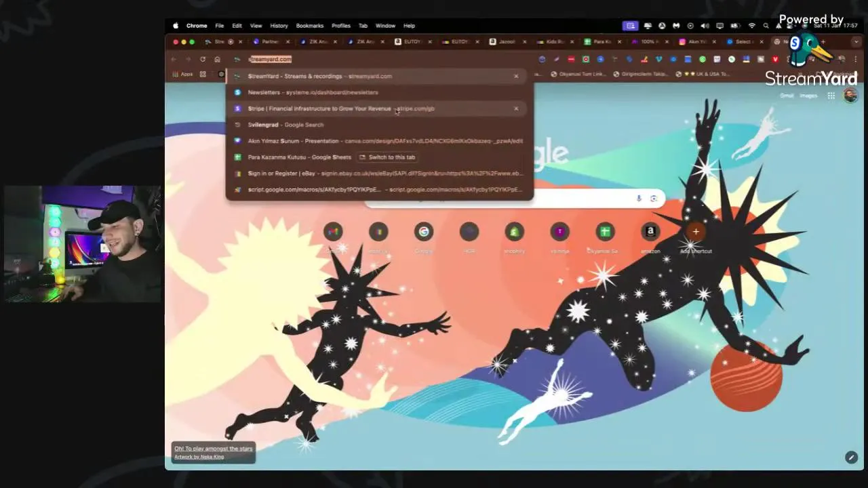Open the Artwork by Neka King link
This screenshot has height=488, width=868.
(199, 457)
